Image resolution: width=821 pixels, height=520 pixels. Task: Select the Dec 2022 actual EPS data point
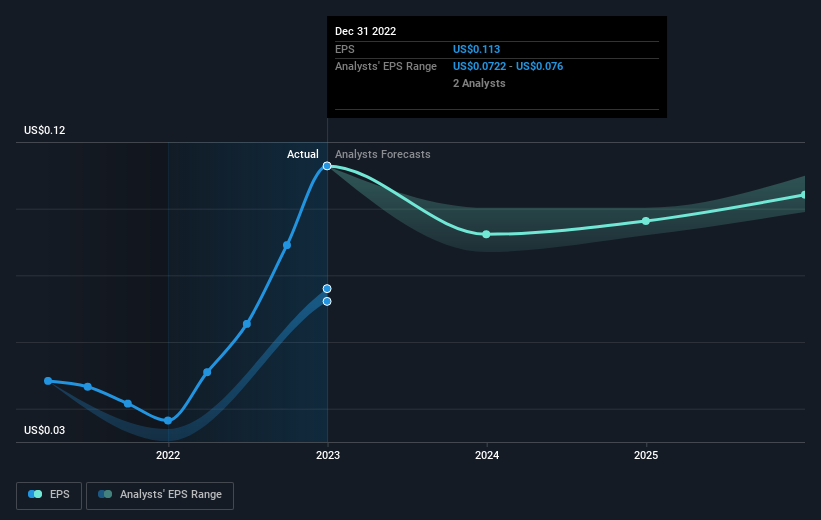327,166
